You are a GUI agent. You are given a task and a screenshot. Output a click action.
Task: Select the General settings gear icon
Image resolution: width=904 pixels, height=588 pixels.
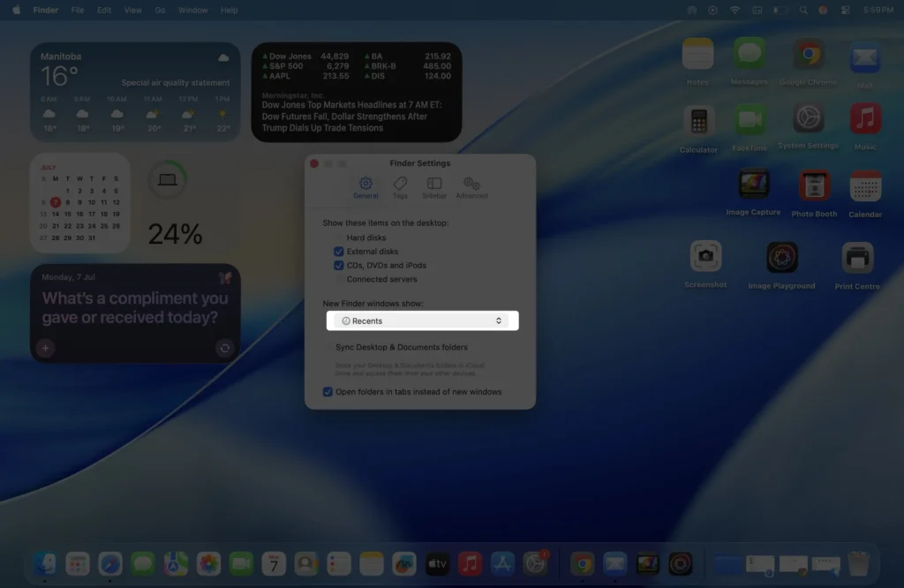tap(365, 184)
